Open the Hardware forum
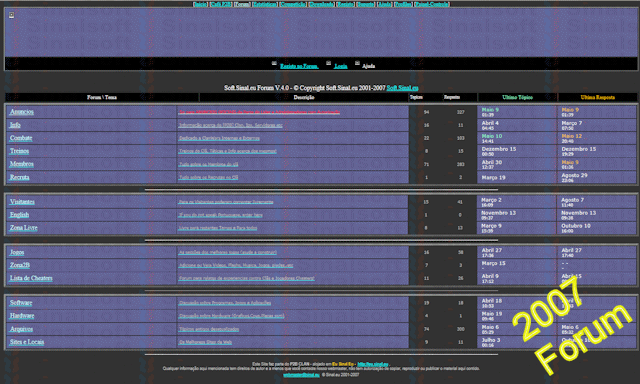The image size is (640, 384). tap(22, 316)
